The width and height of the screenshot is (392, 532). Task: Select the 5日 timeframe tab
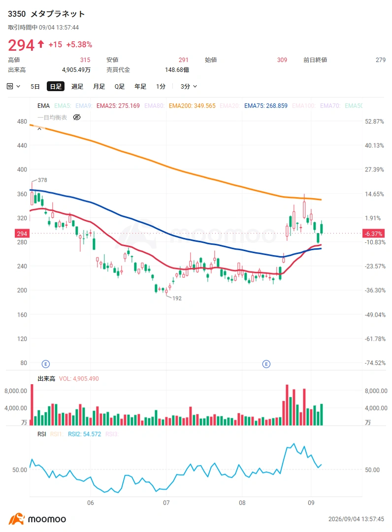(35, 87)
